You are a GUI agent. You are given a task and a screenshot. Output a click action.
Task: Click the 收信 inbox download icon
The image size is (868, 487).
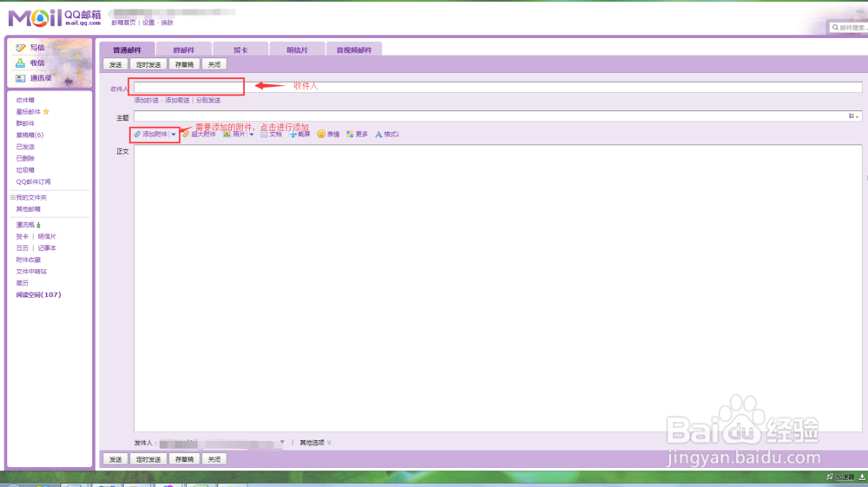click(x=21, y=63)
